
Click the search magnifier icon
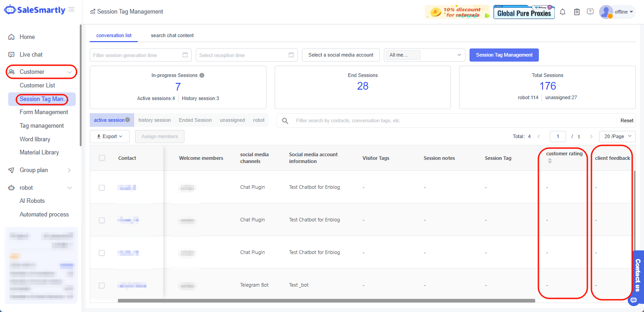pos(285,121)
